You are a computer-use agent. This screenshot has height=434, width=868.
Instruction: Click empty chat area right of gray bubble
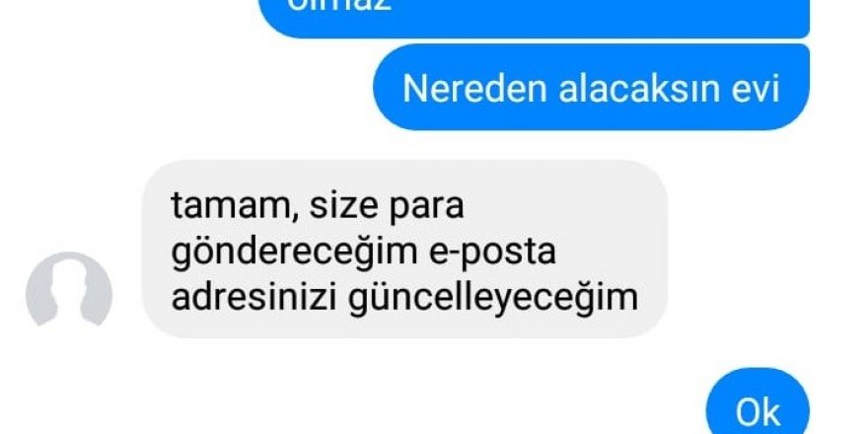[763, 250]
